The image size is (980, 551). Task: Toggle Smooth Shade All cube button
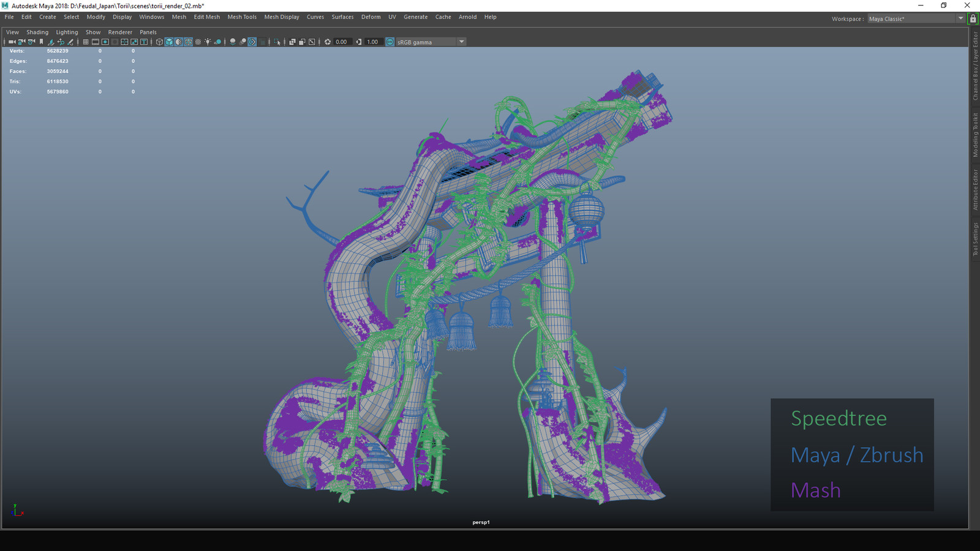click(169, 42)
